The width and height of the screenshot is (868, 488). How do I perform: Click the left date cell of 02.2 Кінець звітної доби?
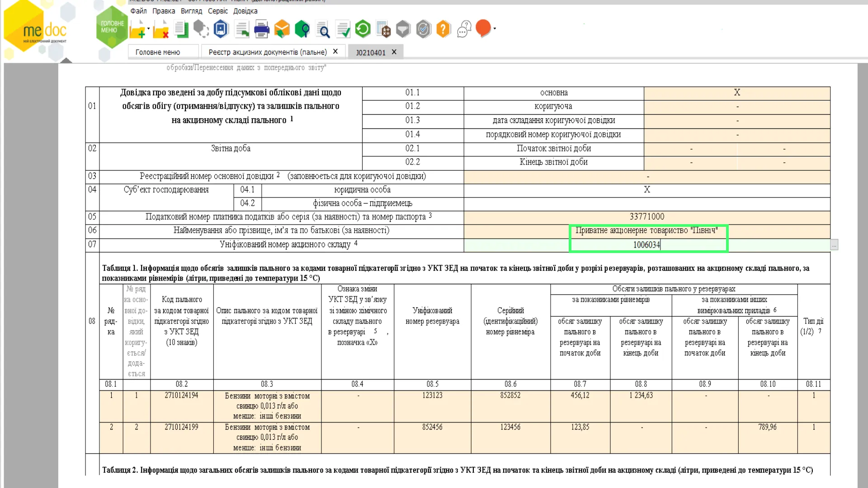[691, 162]
